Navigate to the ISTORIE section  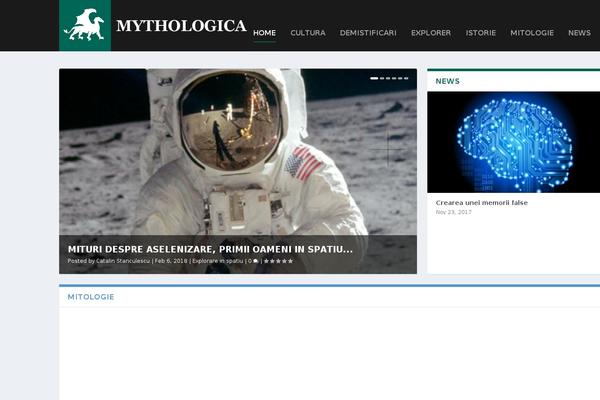click(481, 33)
